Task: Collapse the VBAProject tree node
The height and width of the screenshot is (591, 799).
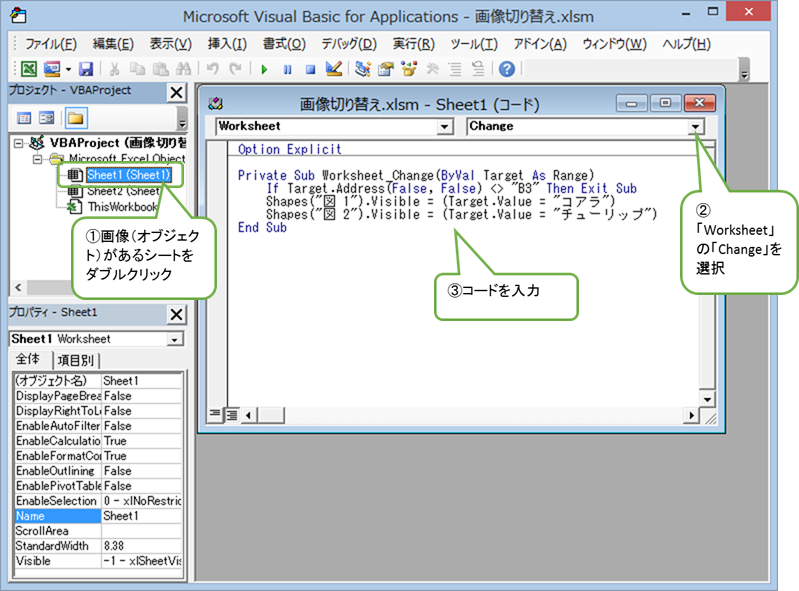Action: point(18,143)
